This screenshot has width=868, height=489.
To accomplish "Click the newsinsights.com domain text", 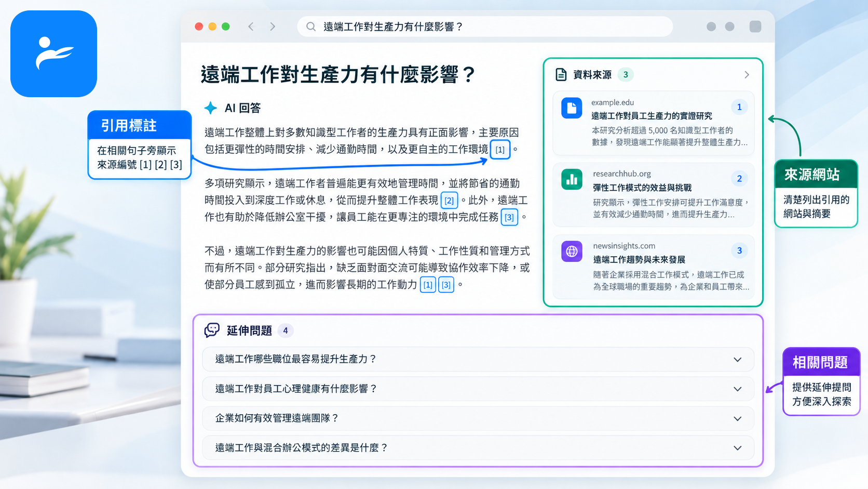I will point(624,246).
